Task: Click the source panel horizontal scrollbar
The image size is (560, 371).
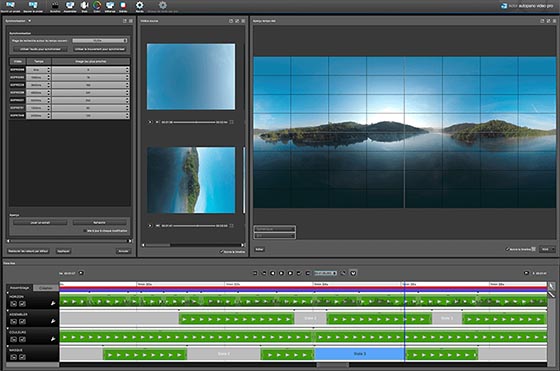Action: tap(193, 245)
